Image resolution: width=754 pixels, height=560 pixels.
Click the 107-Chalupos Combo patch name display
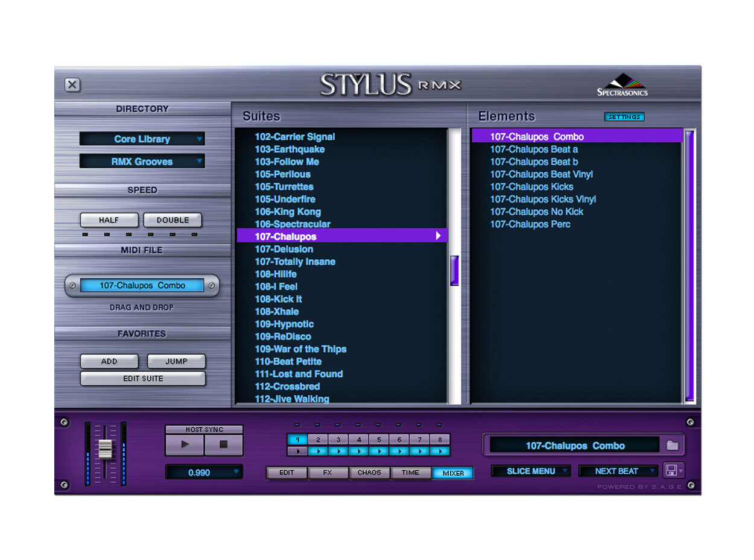pos(575,445)
